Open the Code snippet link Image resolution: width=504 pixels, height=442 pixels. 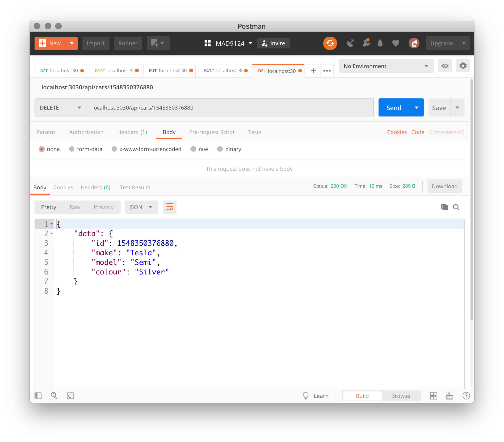coord(418,132)
